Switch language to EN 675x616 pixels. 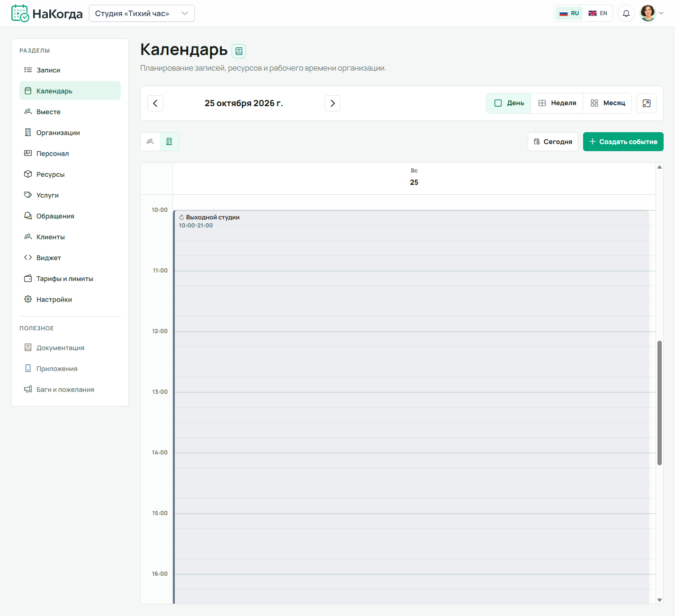(598, 13)
